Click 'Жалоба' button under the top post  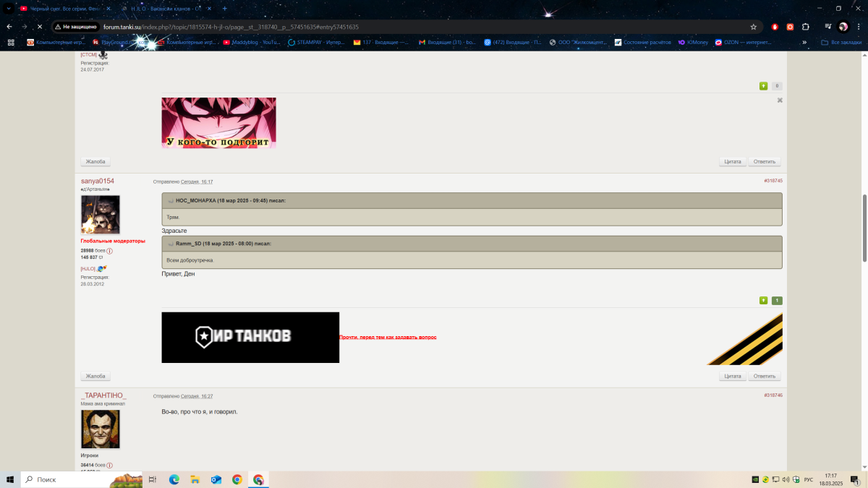pos(95,161)
